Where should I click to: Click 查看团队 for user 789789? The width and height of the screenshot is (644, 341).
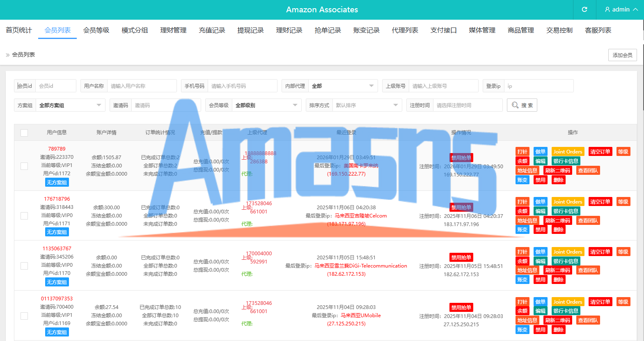[x=588, y=170]
